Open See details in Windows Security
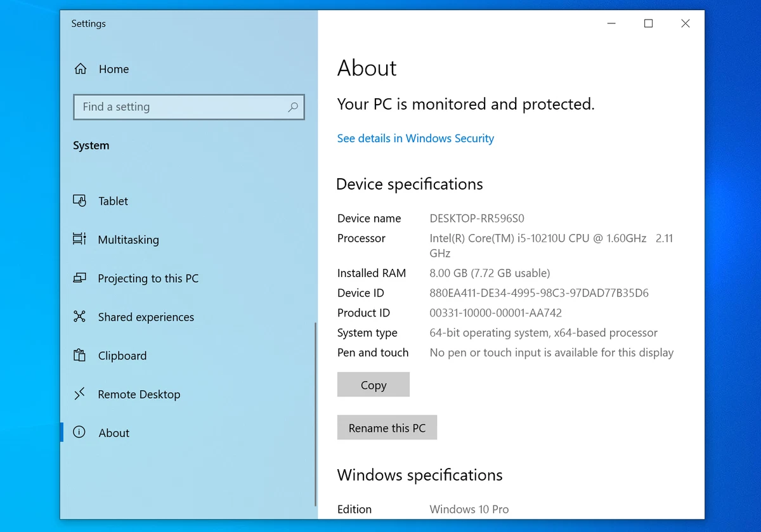 pyautogui.click(x=415, y=138)
